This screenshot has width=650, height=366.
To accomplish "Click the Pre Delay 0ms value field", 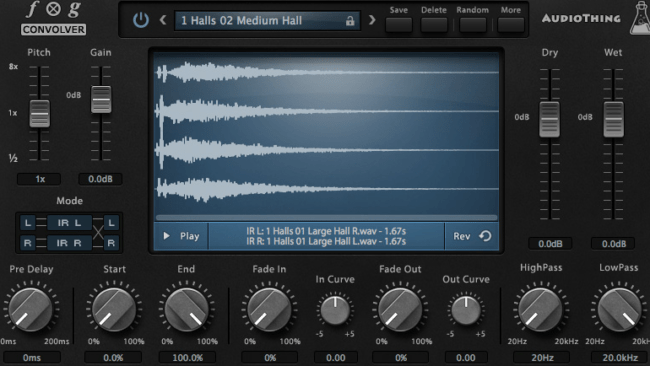I will point(32,357).
